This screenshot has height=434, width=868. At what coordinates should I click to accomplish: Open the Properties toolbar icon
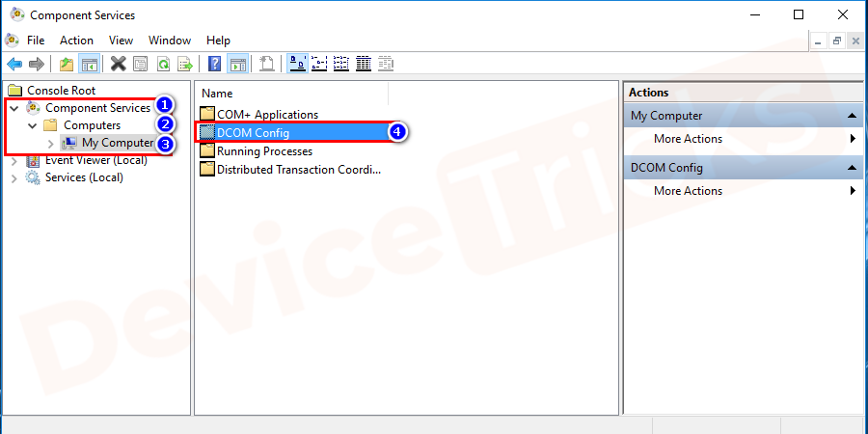tap(140, 65)
